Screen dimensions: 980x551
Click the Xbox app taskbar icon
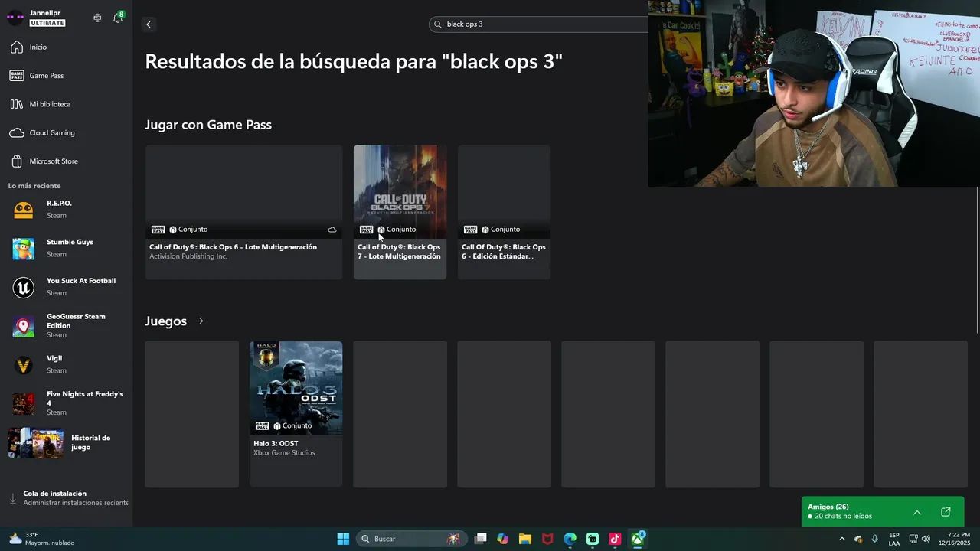(637, 539)
